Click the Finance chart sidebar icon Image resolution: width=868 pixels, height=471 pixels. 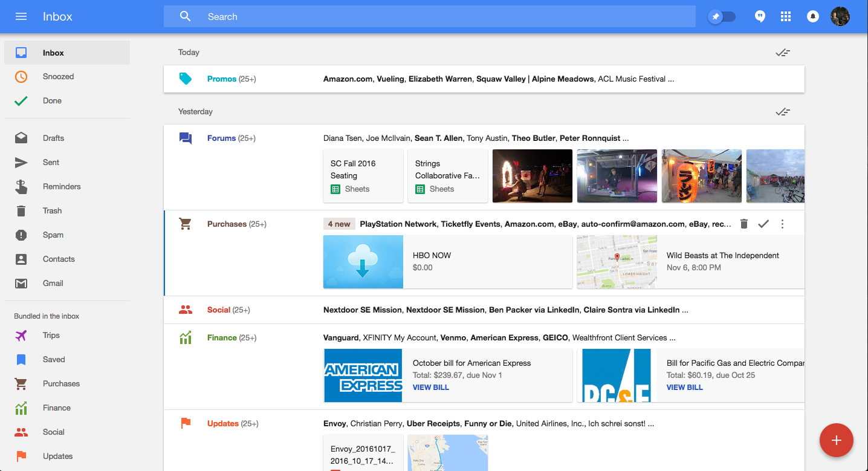click(21, 408)
